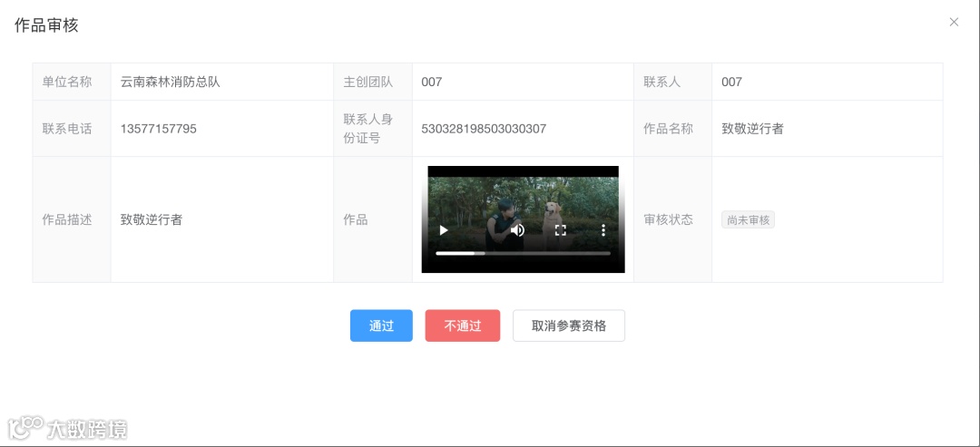Open the video in fullscreen
Viewport: 980px width, 447px height.
pyautogui.click(x=561, y=230)
